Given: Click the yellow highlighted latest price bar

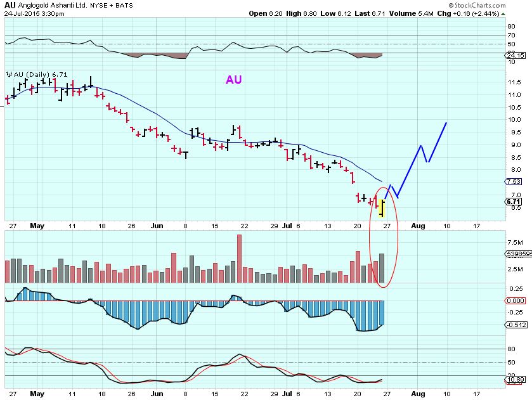Looking at the screenshot, I should [382, 209].
